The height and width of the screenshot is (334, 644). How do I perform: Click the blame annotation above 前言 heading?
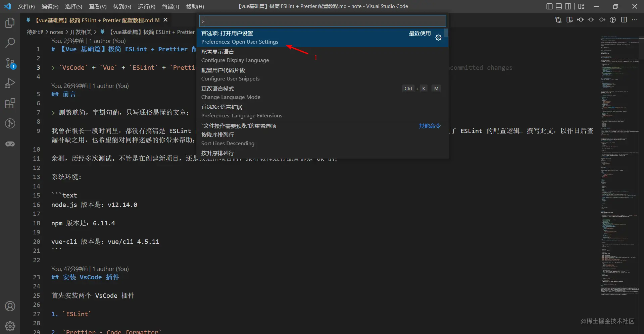pos(90,86)
